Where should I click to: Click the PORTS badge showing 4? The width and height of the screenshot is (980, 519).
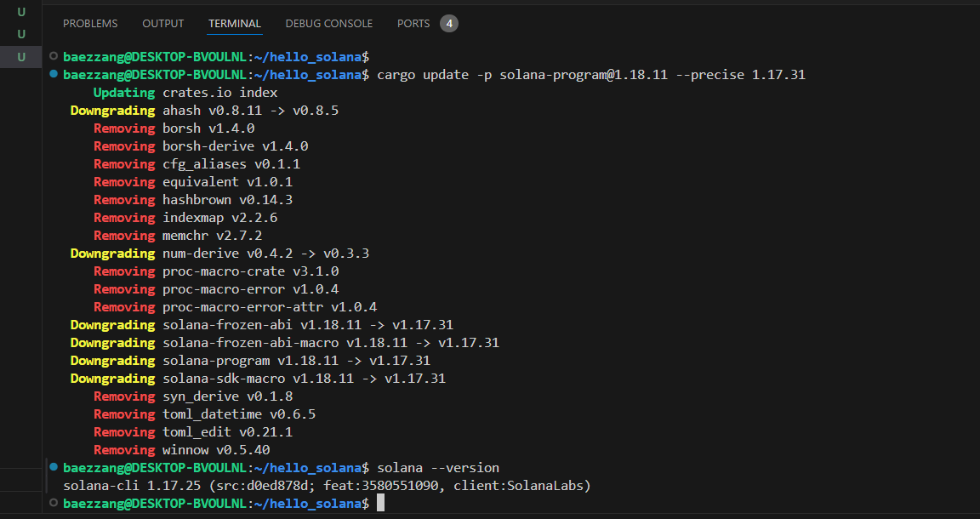(449, 24)
